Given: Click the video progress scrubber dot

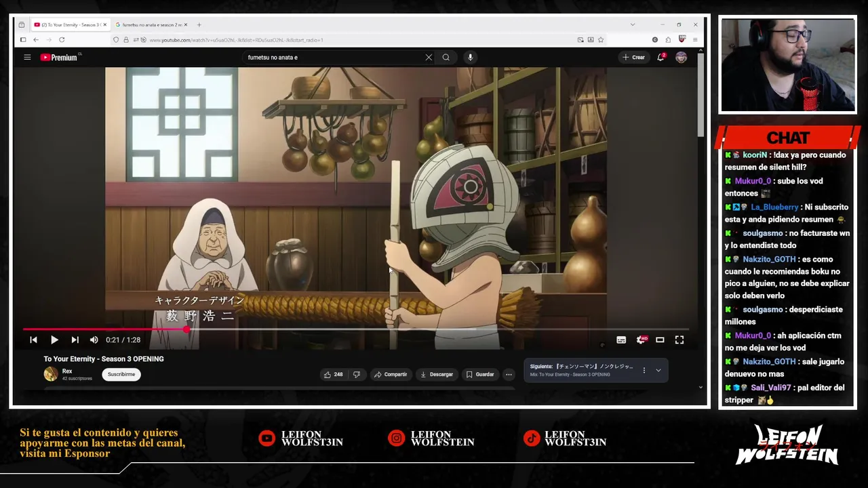Looking at the screenshot, I should click(x=186, y=329).
